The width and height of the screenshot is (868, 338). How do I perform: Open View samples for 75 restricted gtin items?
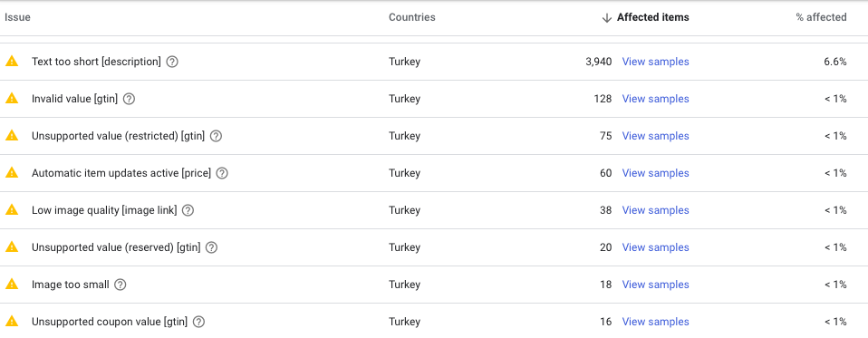tap(655, 136)
